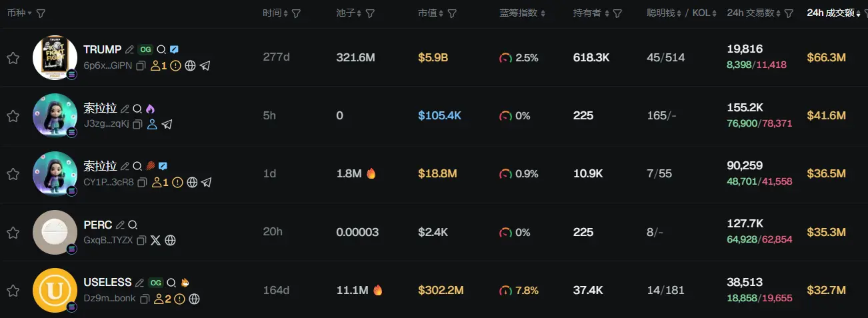
Task: Click the search icon beside PERC
Action: [133, 225]
